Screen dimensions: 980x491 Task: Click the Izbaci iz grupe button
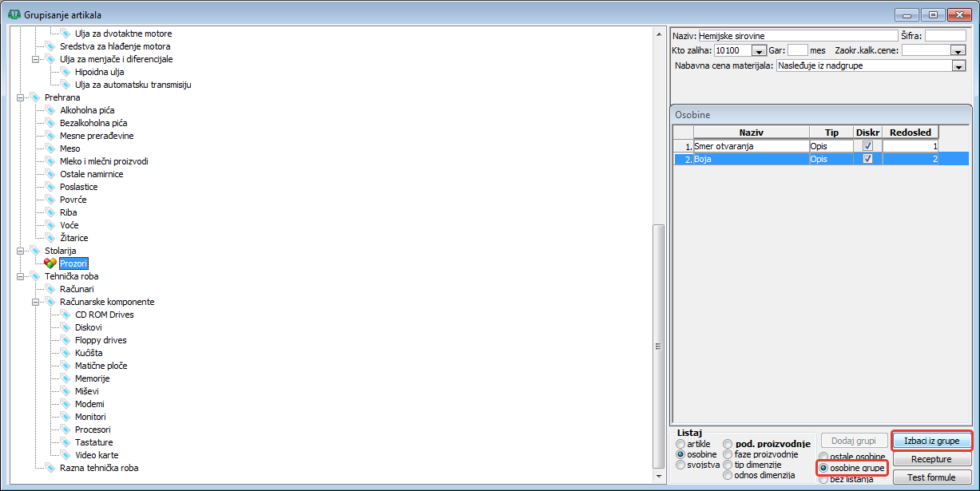[932, 441]
